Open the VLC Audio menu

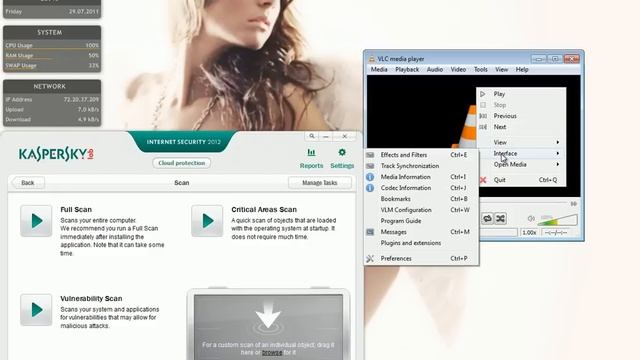[435, 69]
